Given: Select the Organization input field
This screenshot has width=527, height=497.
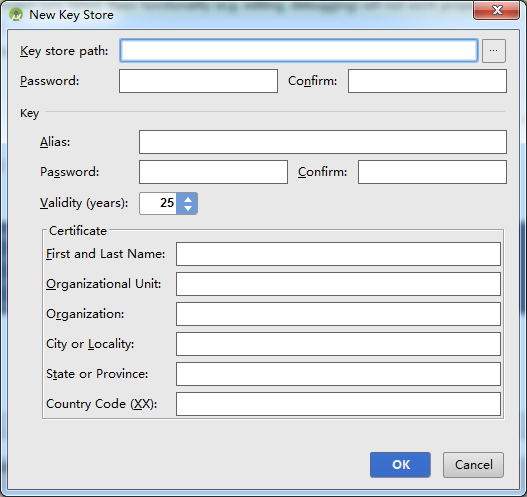Looking at the screenshot, I should pos(338,314).
